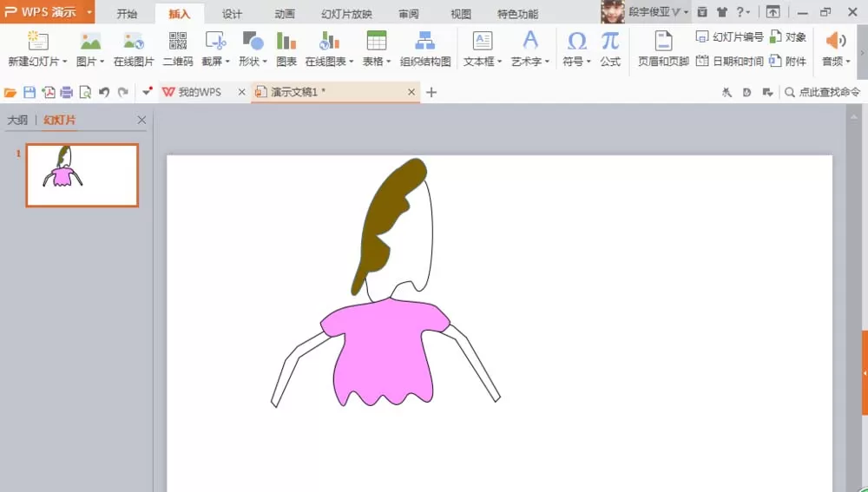This screenshot has width=868, height=492.
Task: Open the Help question mark menu
Action: pos(743,11)
